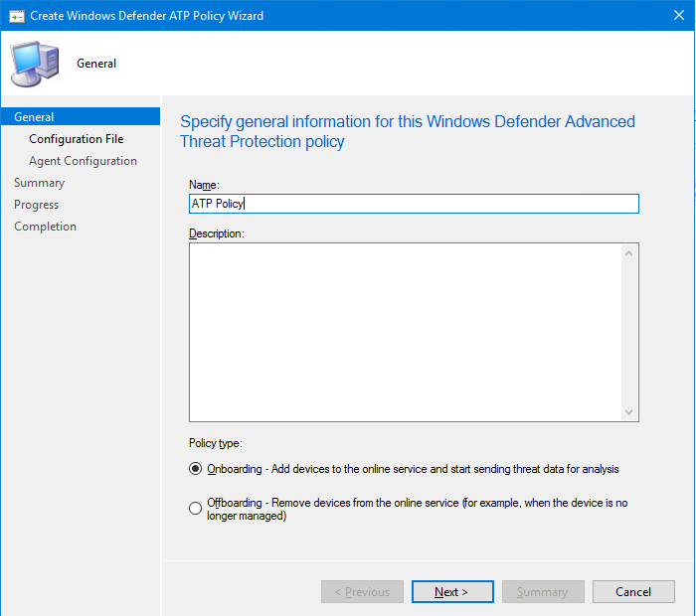Image resolution: width=696 pixels, height=616 pixels.
Task: Go to the Configuration File step
Action: (x=76, y=139)
